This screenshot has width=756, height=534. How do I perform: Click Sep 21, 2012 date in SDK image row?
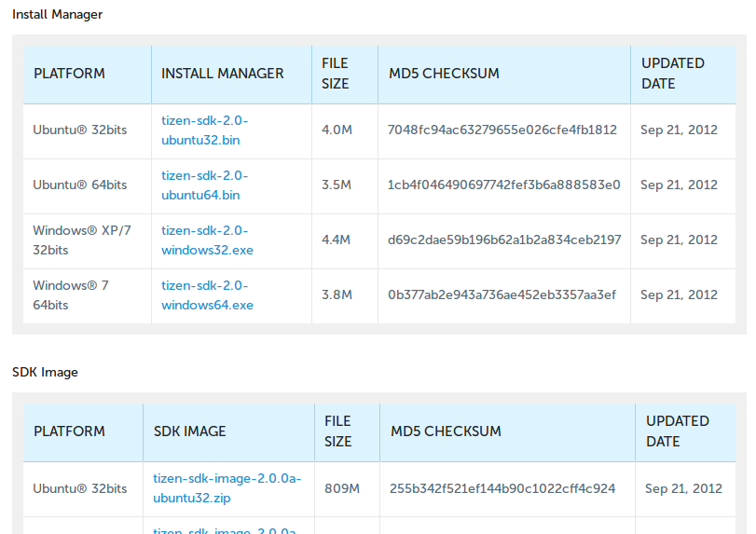[x=683, y=488]
